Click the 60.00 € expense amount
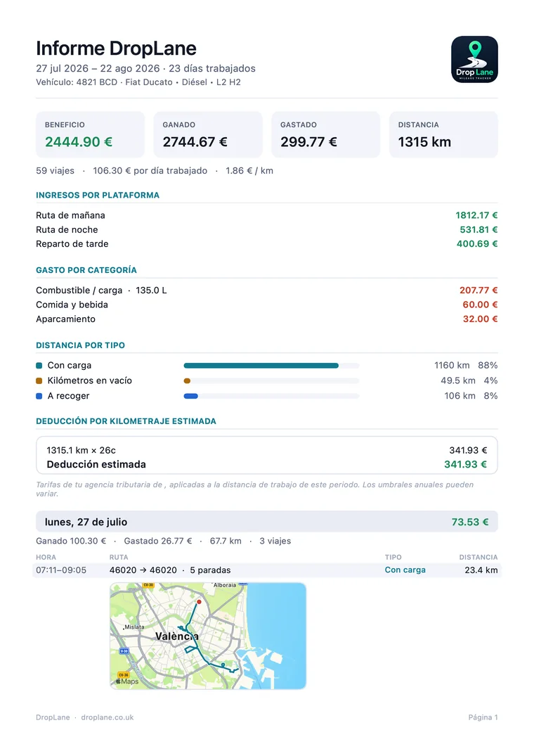Image resolution: width=534 pixels, height=756 pixels. click(x=480, y=305)
